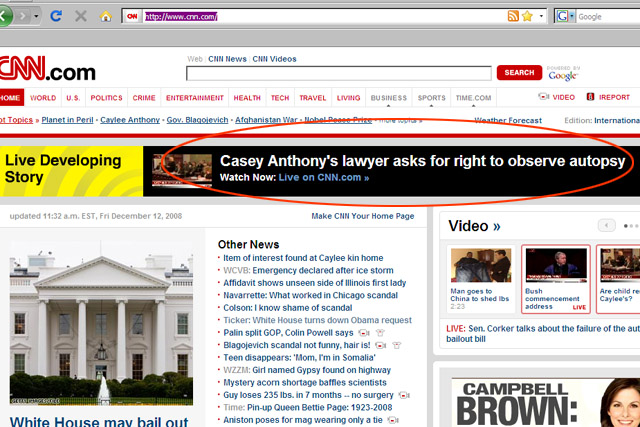
Task: Open the LIVING section
Action: point(349,98)
